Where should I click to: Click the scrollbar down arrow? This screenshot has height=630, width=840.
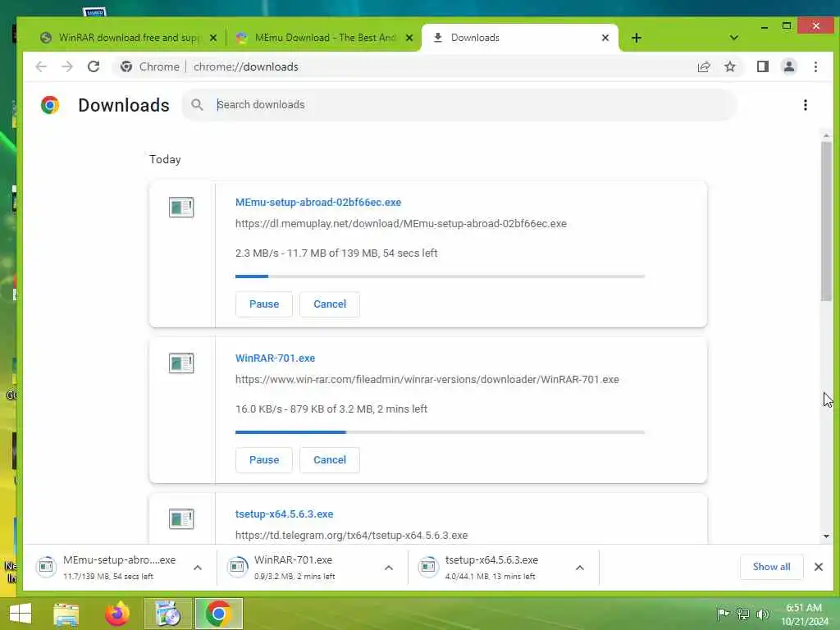click(x=826, y=536)
